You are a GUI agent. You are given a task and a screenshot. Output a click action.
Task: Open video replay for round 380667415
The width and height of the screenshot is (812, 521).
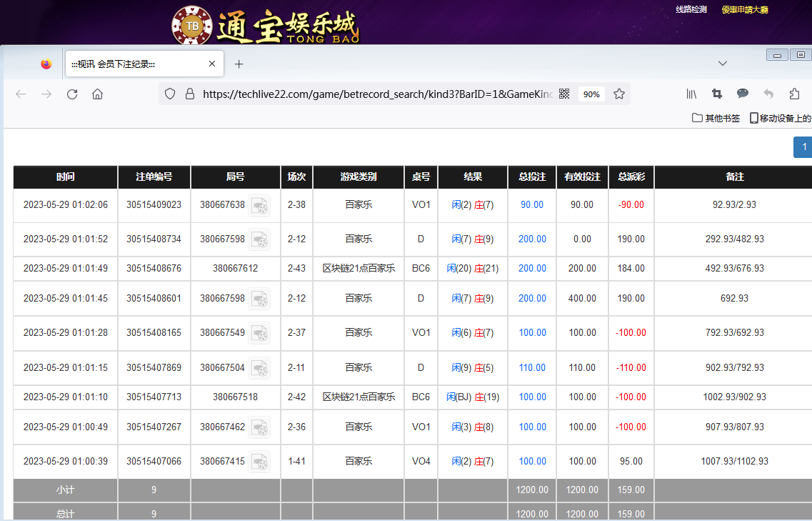259,462
